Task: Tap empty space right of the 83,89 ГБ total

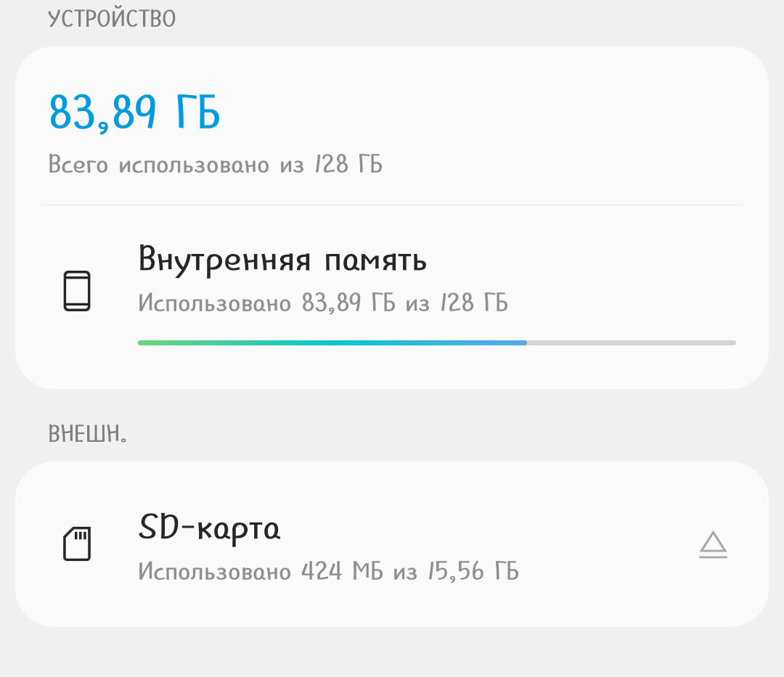Action: pyautogui.click(x=494, y=112)
